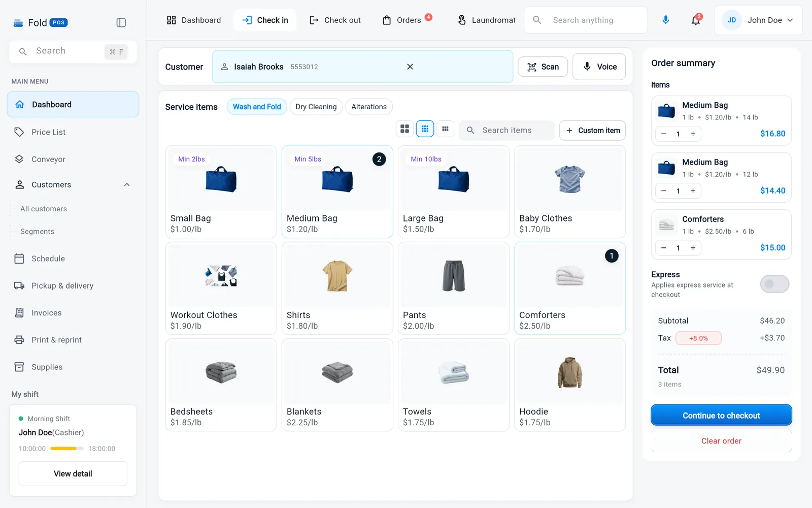Decrease Comforters quantity in order summary
812x508 pixels.
click(664, 248)
